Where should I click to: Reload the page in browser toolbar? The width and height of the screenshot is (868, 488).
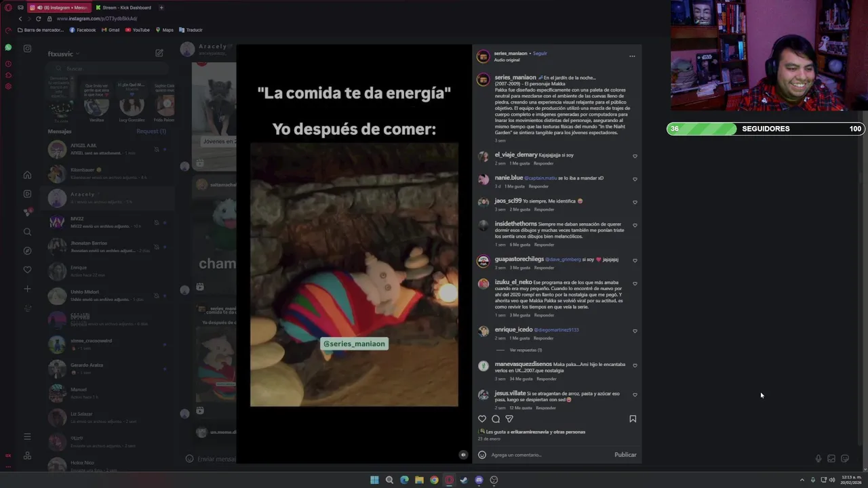pyautogui.click(x=38, y=18)
